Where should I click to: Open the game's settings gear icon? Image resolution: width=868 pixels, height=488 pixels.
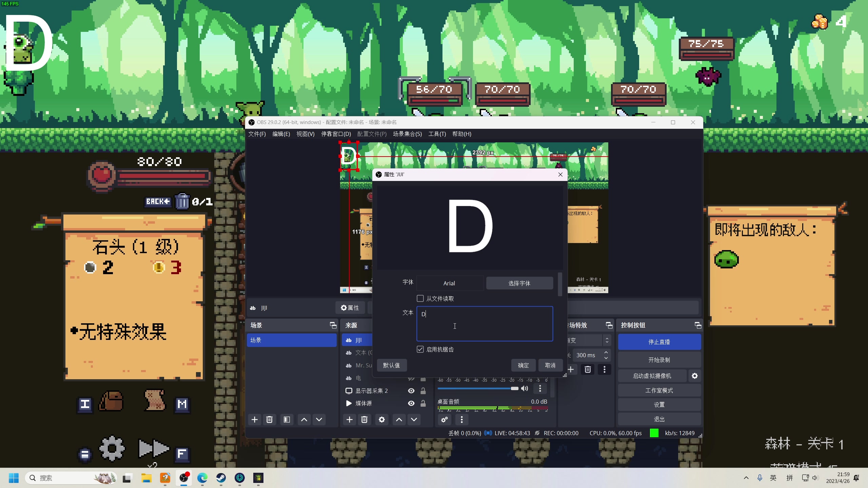[112, 448]
